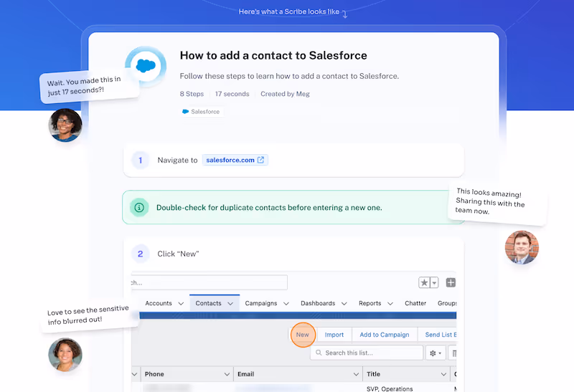This screenshot has width=574, height=392.
Task: Expand the Accounts tab chevron
Action: coord(181,304)
